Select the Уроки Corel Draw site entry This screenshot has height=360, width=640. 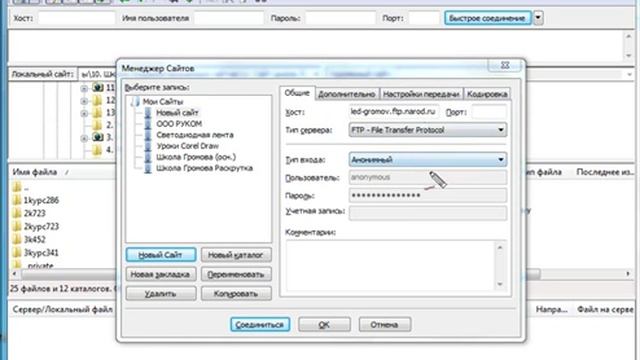187,146
